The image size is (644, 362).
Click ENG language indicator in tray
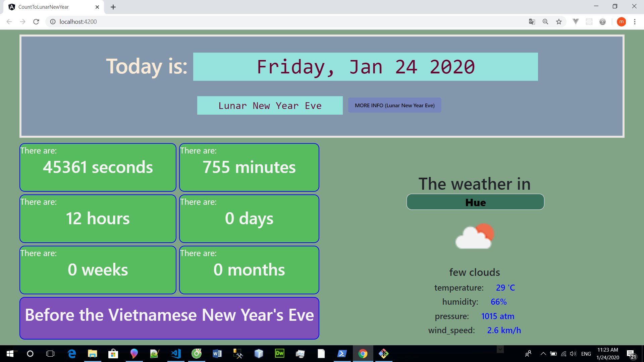pos(586,354)
